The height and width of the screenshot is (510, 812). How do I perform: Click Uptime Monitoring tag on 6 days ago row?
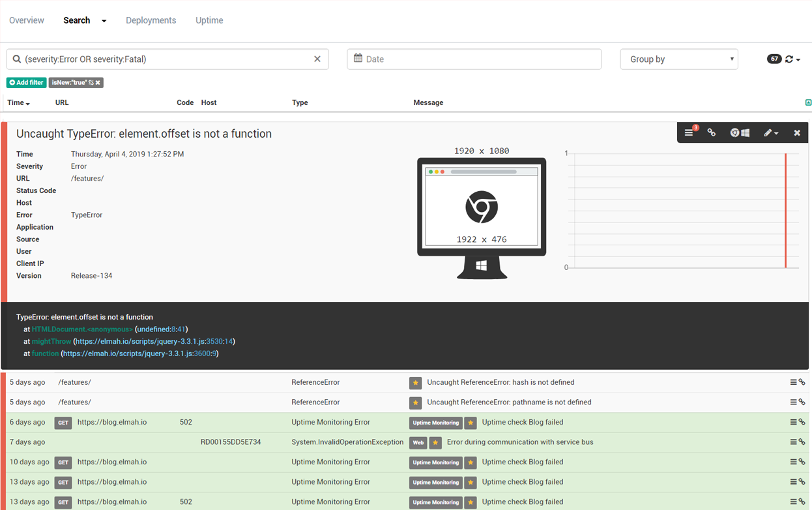pyautogui.click(x=436, y=423)
